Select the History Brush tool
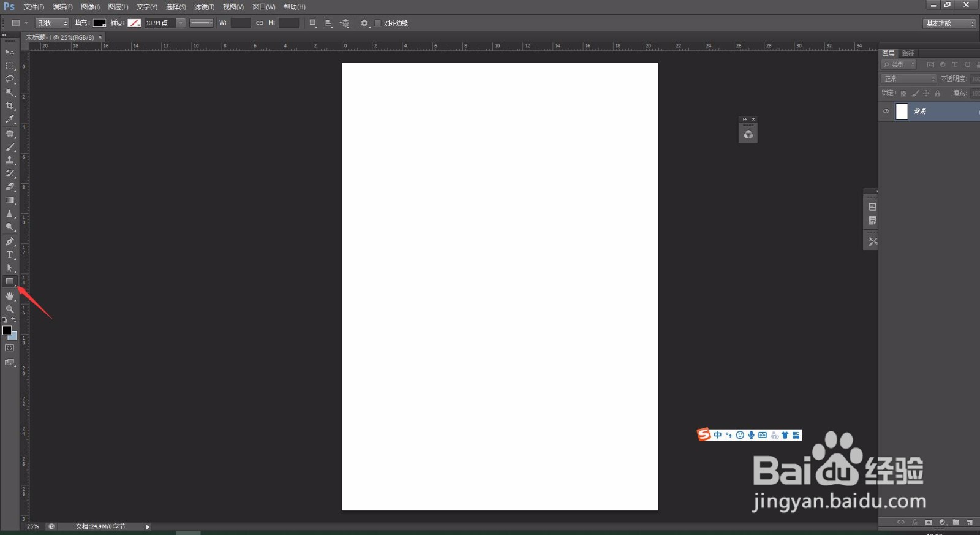This screenshot has height=535, width=980. coord(9,174)
